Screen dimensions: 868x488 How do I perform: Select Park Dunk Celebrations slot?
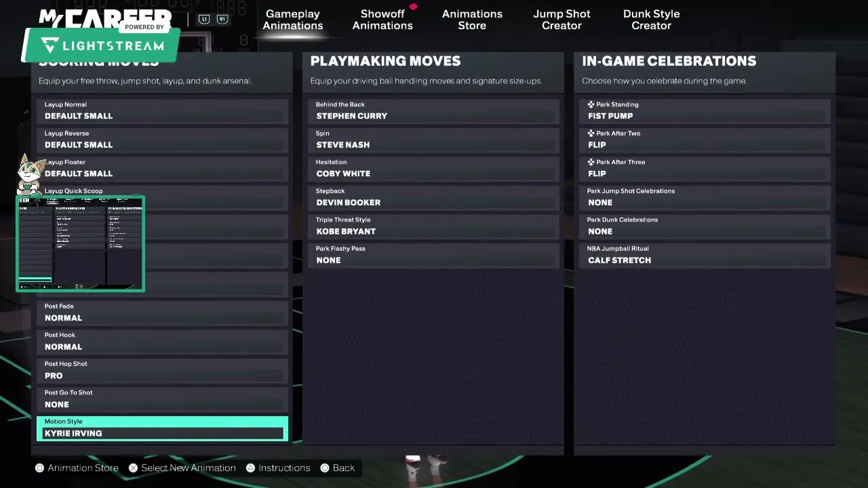705,226
